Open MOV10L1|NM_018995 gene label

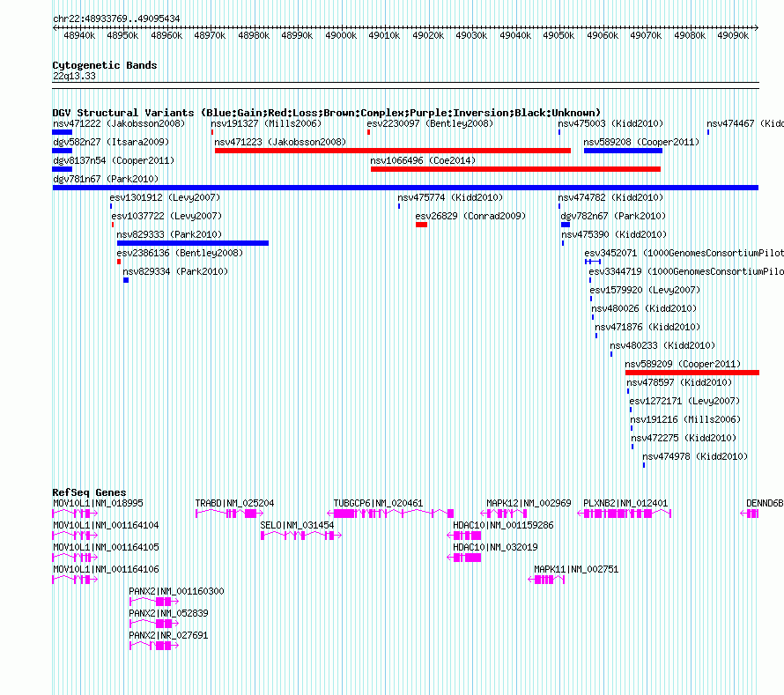coord(98,503)
